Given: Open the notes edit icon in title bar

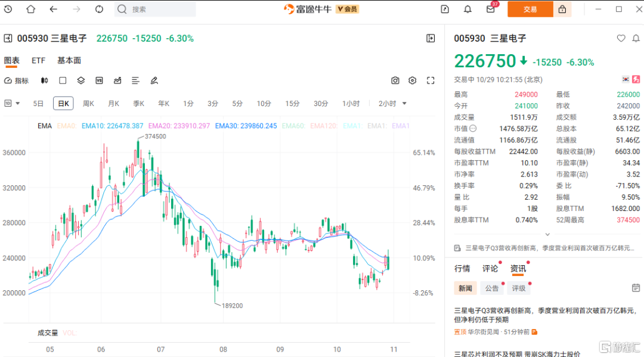Looking at the screenshot, I should (445, 9).
